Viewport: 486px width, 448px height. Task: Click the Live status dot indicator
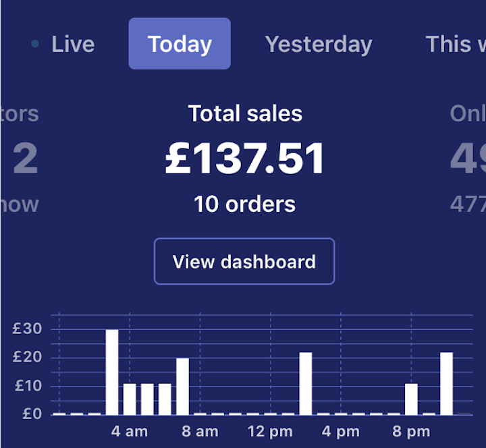(35, 44)
